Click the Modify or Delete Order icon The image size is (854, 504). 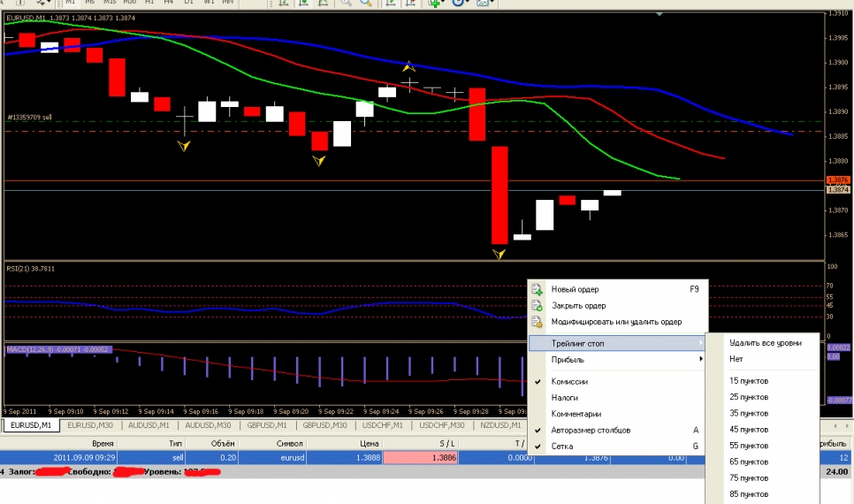[537, 323]
